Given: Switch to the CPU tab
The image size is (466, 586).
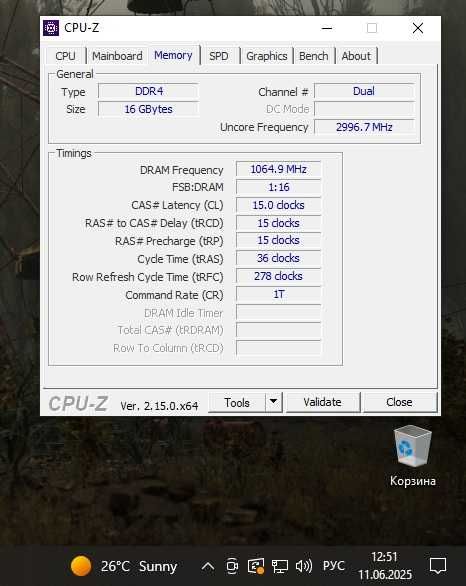Looking at the screenshot, I should (x=65, y=56).
